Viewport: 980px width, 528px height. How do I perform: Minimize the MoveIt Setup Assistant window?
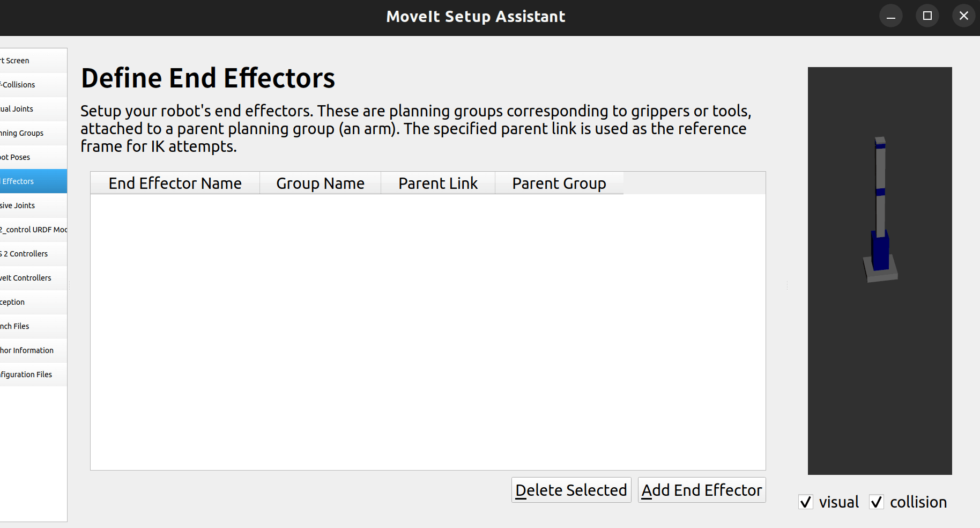click(x=890, y=16)
